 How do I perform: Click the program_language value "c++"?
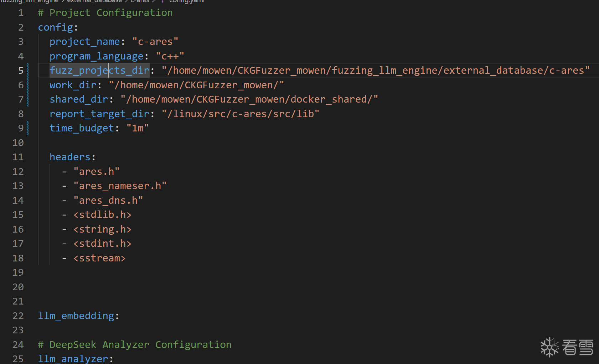pyautogui.click(x=170, y=56)
